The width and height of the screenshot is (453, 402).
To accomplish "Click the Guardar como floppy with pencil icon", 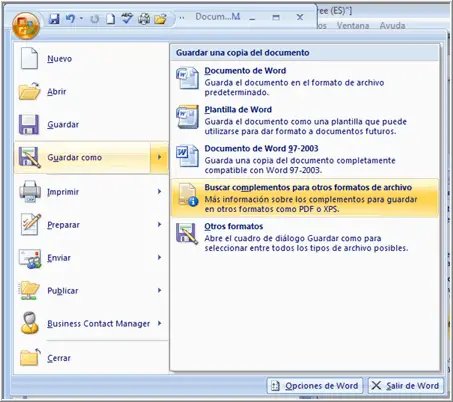I will [30, 157].
